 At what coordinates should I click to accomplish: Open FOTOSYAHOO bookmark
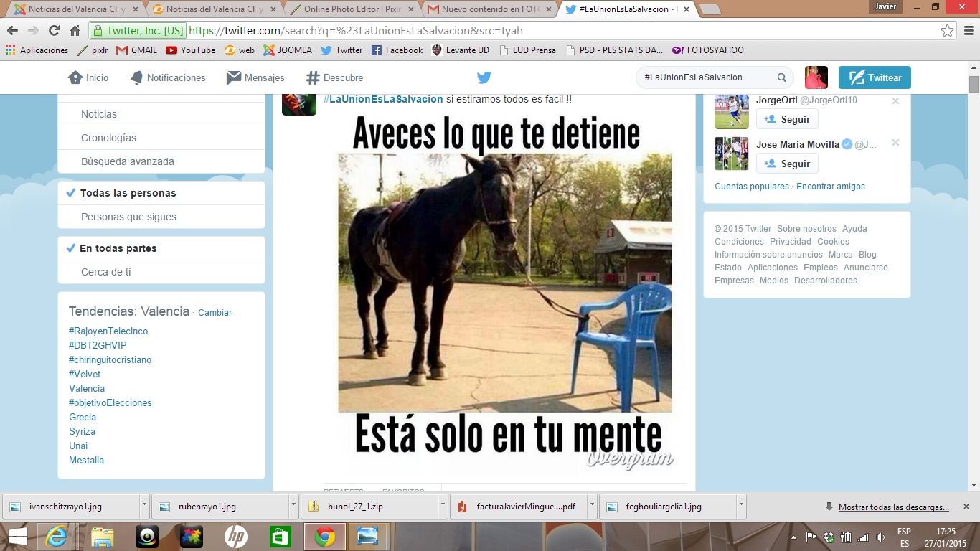click(x=708, y=50)
